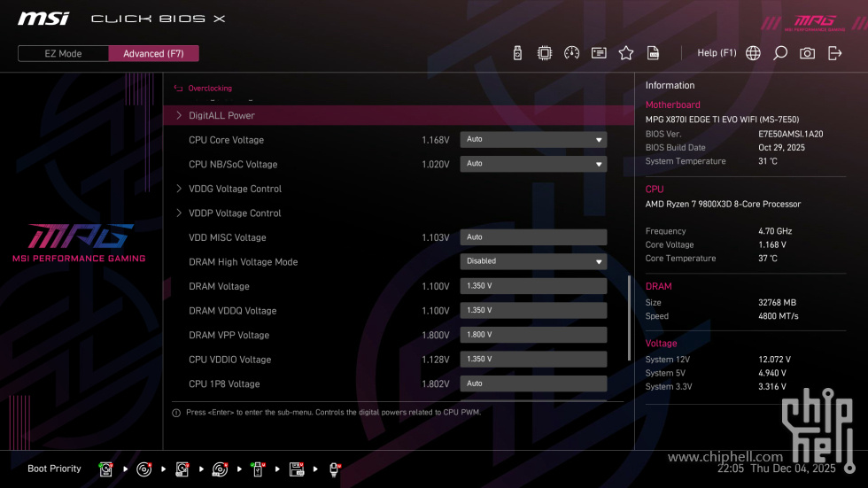Click the exit icon at top right

click(834, 53)
